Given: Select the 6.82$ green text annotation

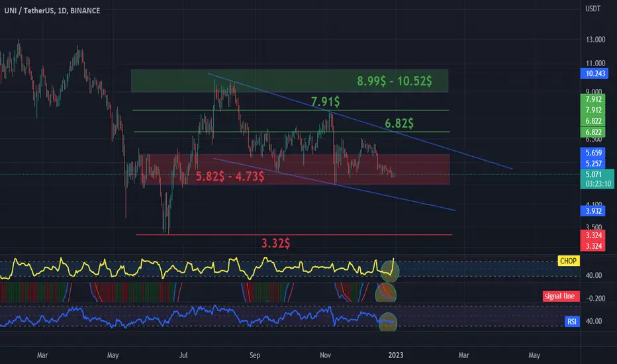Looking at the screenshot, I should click(x=399, y=123).
